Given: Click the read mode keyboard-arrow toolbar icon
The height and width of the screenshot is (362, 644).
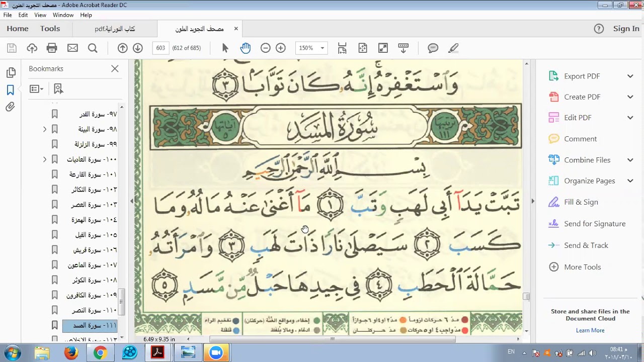Looking at the screenshot, I should 403,48.
